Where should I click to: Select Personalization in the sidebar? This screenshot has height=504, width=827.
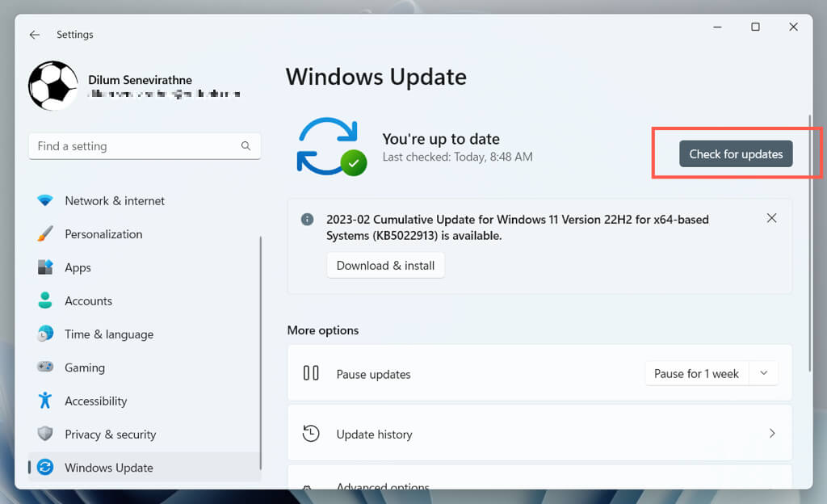coord(103,234)
